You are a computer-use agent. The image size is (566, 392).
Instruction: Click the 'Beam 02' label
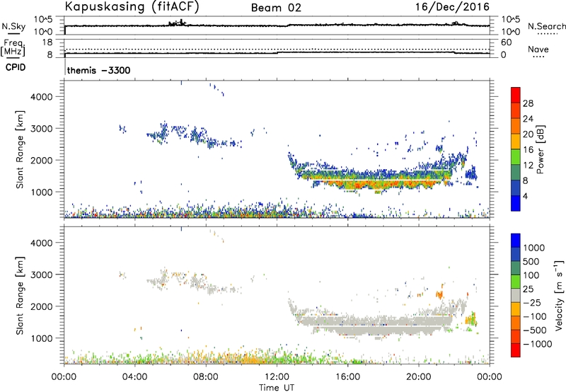click(x=276, y=8)
